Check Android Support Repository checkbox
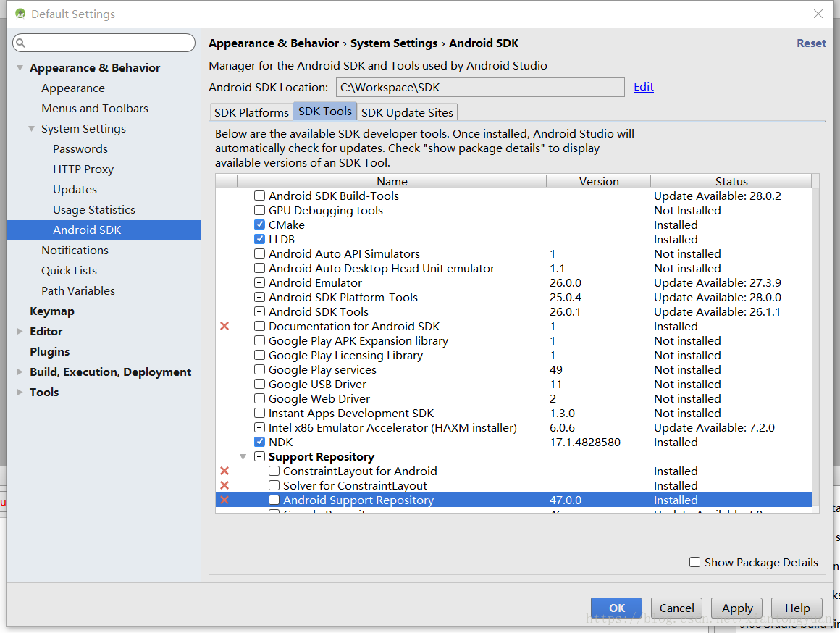840x633 pixels. [x=274, y=500]
